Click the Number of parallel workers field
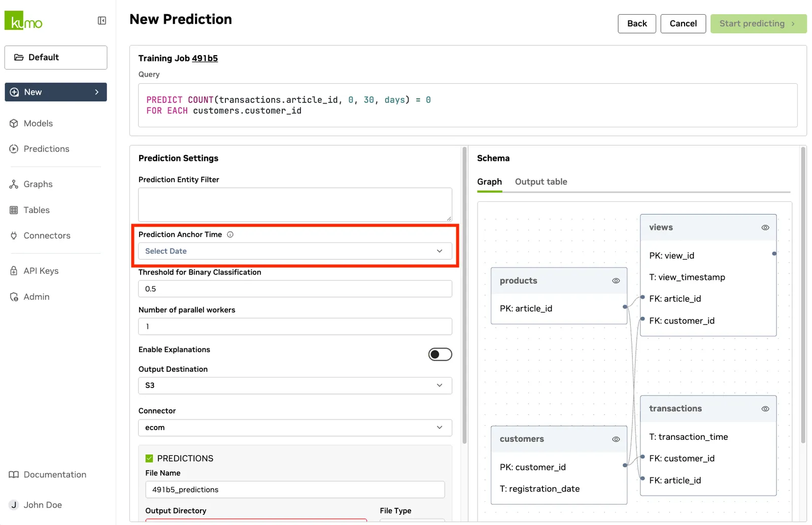This screenshot has width=812, height=525. [x=295, y=327]
